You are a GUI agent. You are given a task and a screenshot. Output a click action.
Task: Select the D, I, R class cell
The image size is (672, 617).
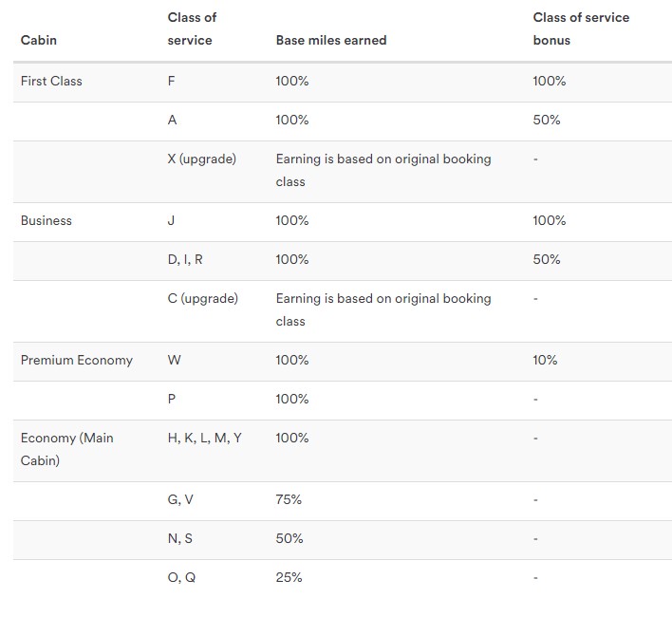pos(185,260)
